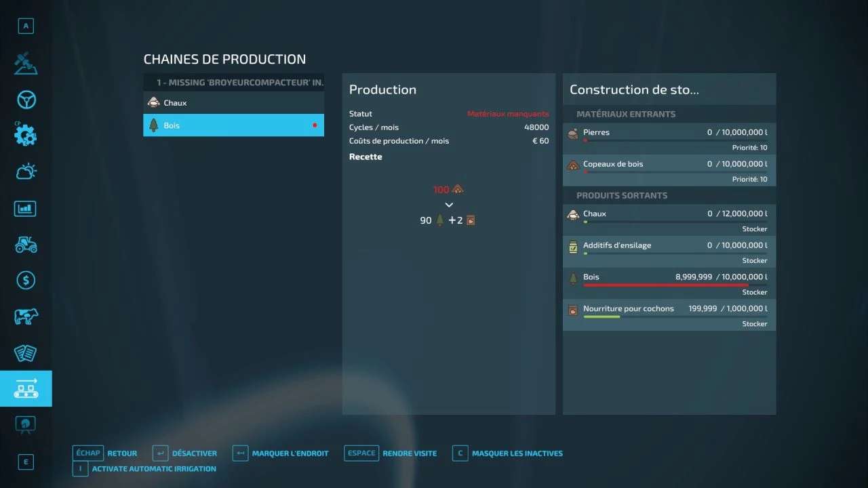Click the Bois storage fill bar
This screenshot has width=868, height=488.
pyautogui.click(x=666, y=285)
